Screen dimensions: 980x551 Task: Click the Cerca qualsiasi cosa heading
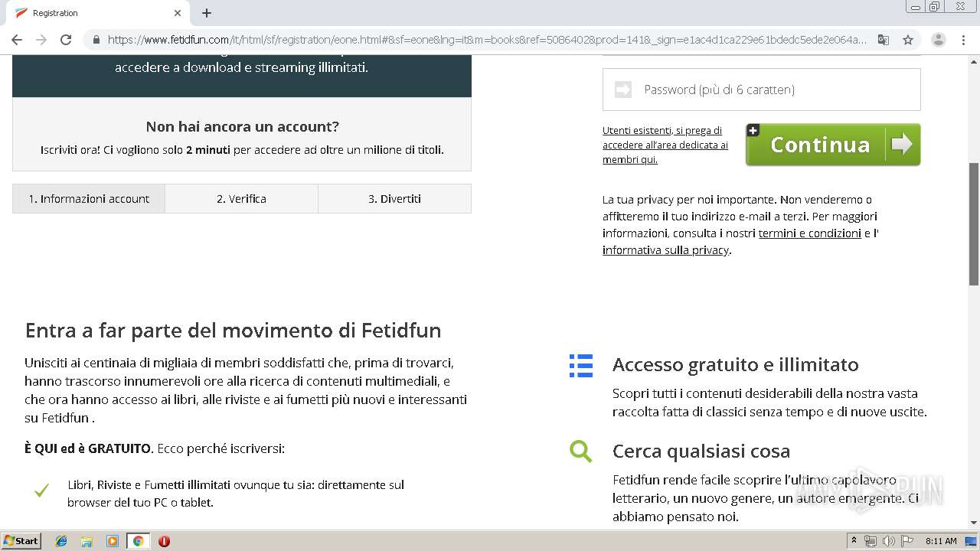701,451
